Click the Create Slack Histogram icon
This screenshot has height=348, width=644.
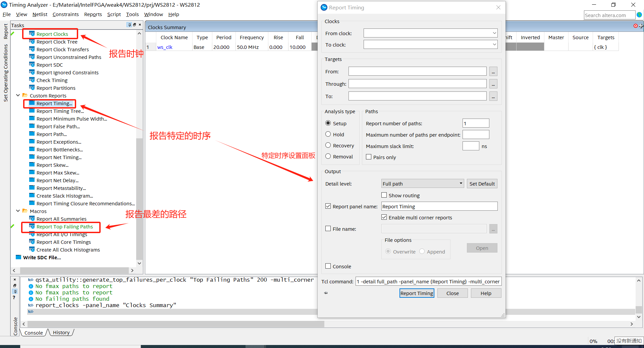click(x=32, y=196)
